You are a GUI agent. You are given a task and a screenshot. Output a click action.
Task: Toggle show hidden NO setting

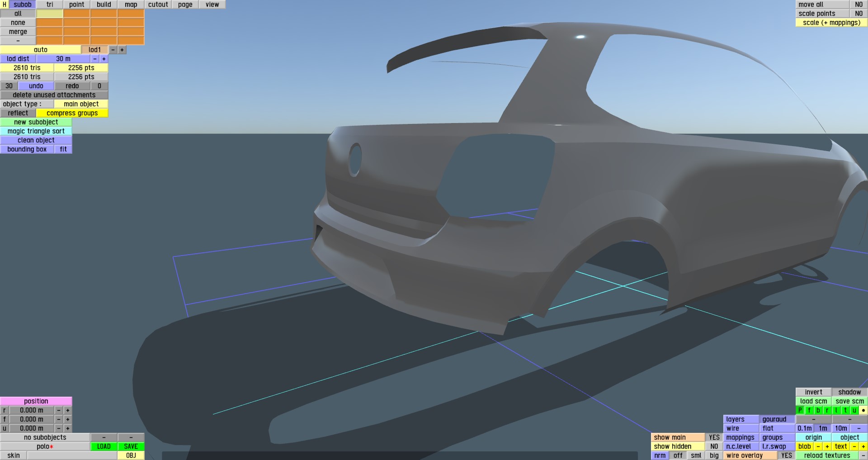pyautogui.click(x=714, y=446)
